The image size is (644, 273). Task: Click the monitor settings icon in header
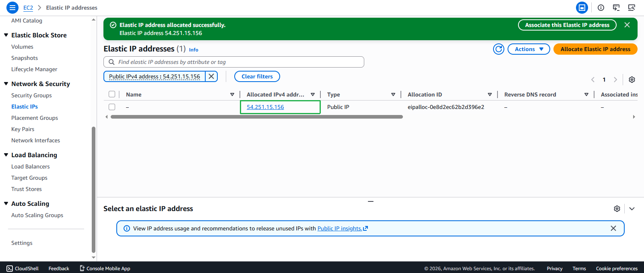tap(632, 8)
